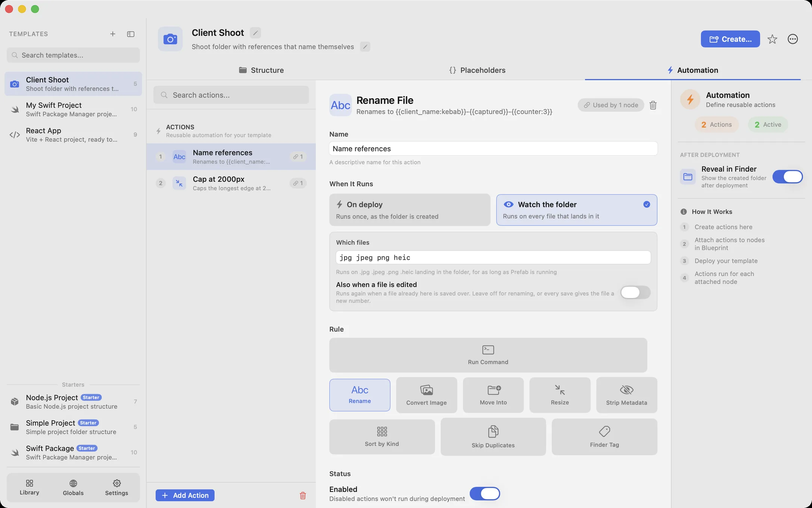This screenshot has width=812, height=508.
Task: Disable the Enabled status switch
Action: click(485, 494)
